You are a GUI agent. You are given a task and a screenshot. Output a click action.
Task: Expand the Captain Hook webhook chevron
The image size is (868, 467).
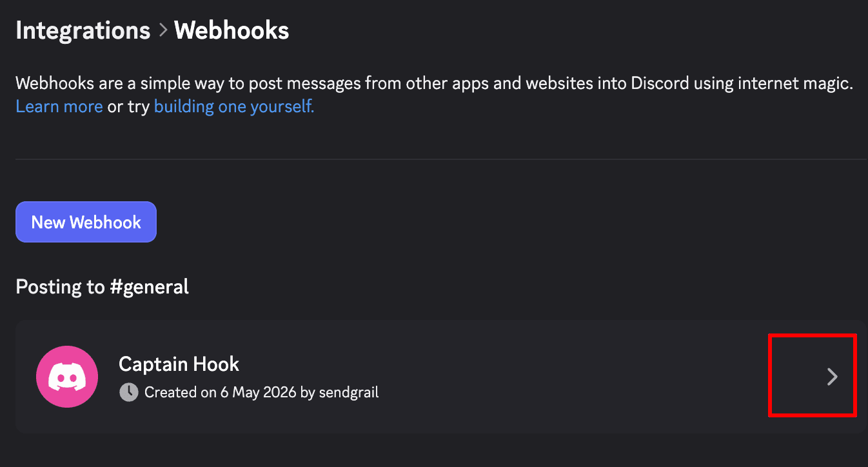coord(833,377)
